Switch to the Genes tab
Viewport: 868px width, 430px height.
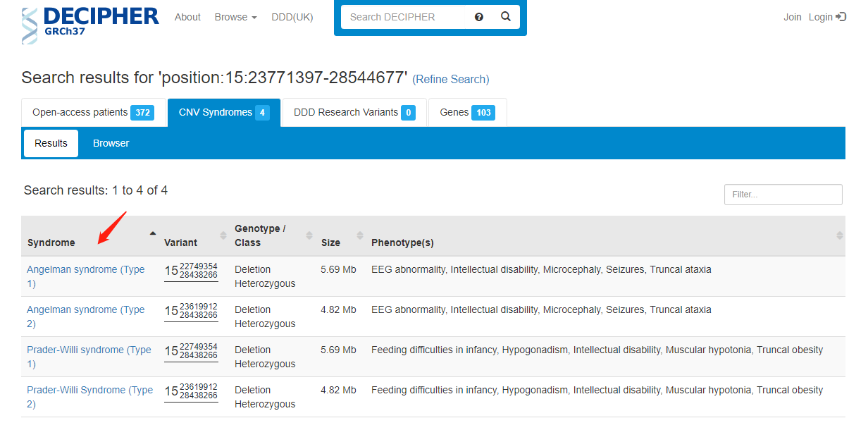pos(467,112)
